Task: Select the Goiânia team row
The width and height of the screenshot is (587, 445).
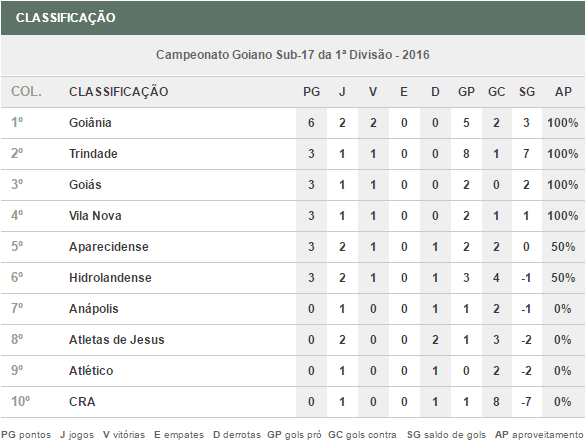Action: point(293,123)
